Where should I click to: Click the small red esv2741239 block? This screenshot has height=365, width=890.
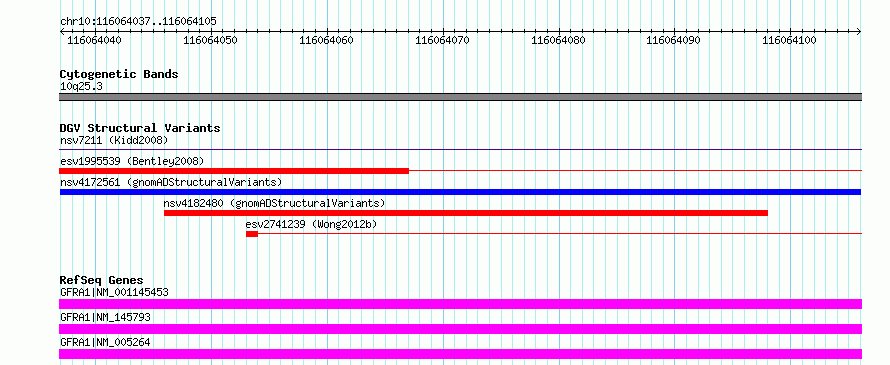[252, 234]
